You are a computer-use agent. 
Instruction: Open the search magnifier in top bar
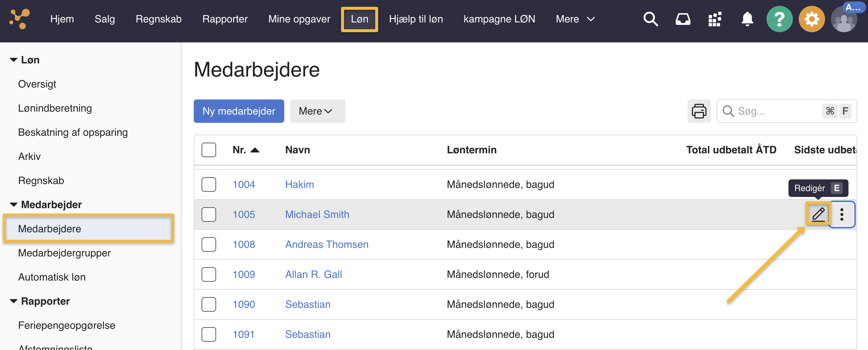[x=650, y=19]
